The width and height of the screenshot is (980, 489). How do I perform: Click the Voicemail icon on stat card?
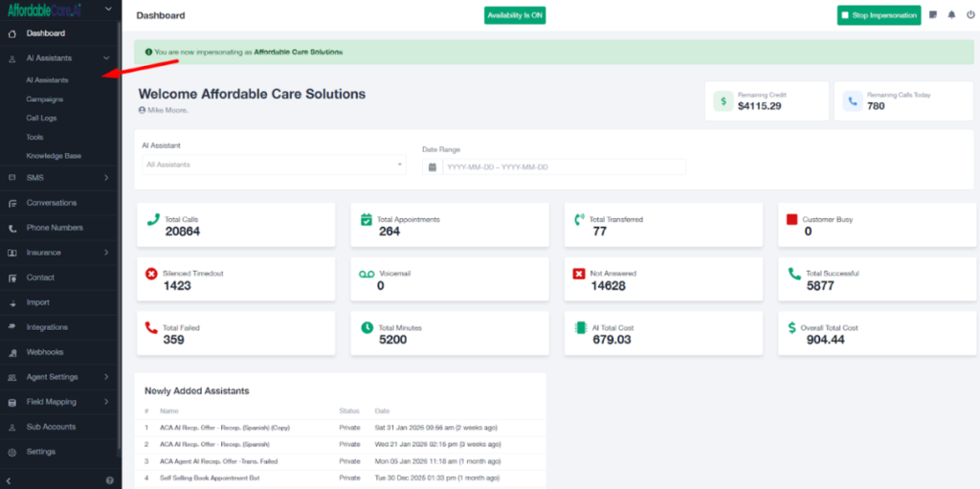tap(366, 274)
